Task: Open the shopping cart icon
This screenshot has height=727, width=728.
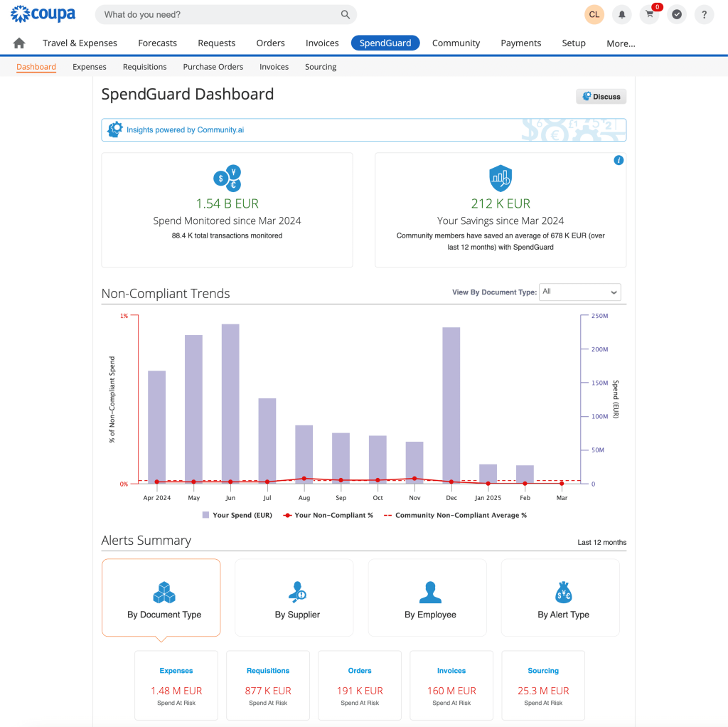Action: tap(649, 14)
